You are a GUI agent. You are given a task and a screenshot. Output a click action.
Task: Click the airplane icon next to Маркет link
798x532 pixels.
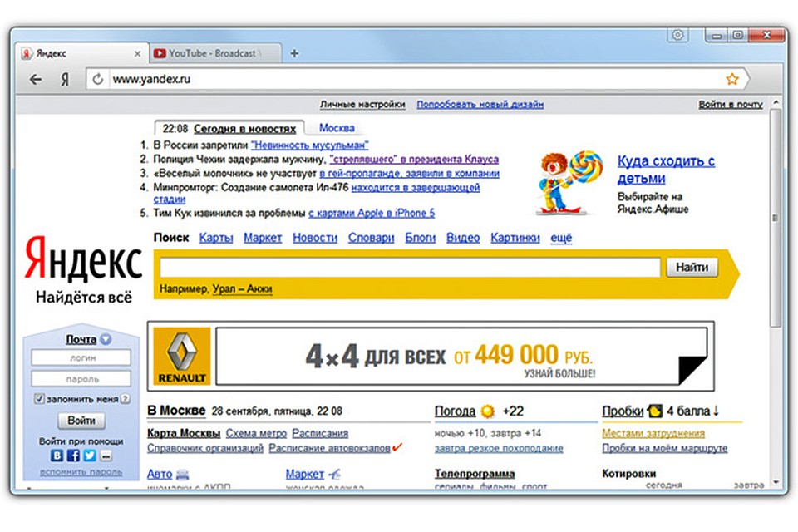click(x=334, y=474)
